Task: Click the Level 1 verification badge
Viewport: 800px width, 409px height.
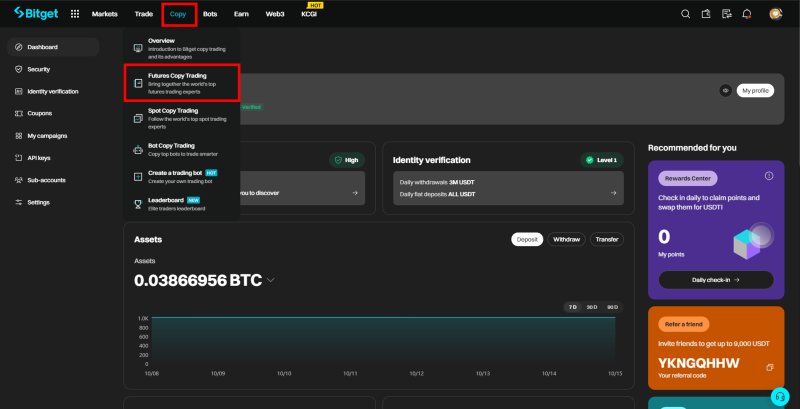Action: click(602, 160)
